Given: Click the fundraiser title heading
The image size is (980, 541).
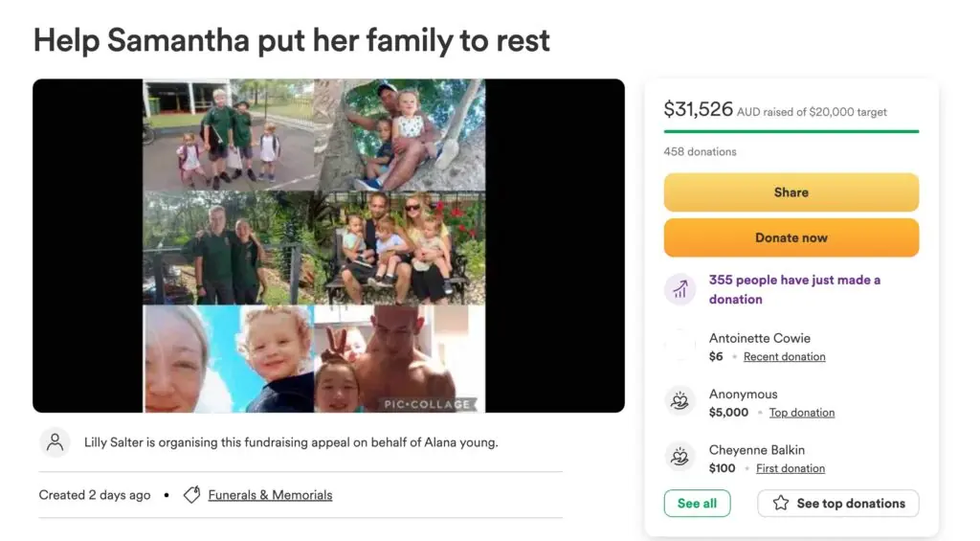Looking at the screenshot, I should click(x=292, y=40).
